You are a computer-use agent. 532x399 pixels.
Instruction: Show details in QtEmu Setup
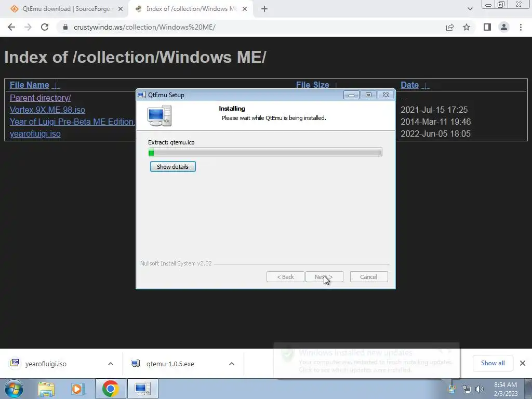click(x=172, y=167)
